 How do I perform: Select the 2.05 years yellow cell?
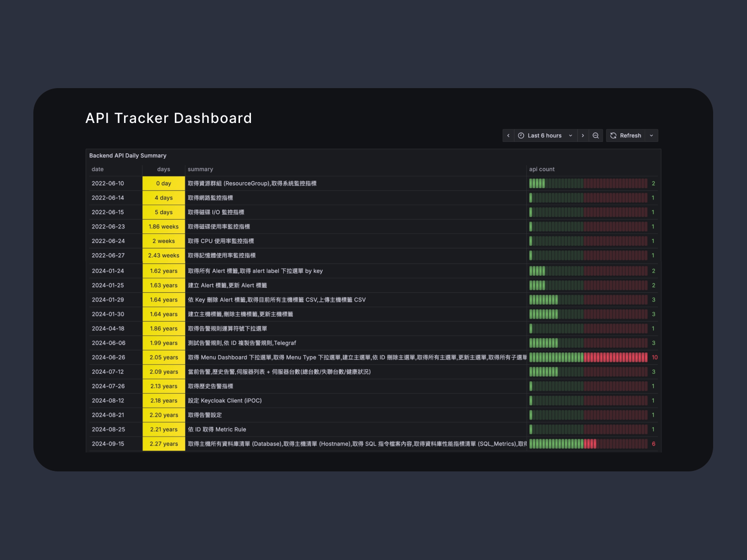coord(163,357)
